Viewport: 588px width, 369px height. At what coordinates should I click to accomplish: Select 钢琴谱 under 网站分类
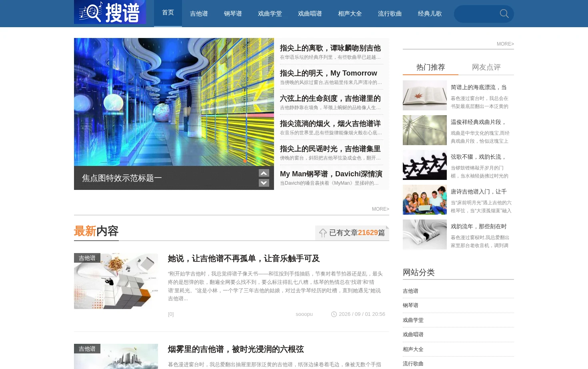click(410, 305)
